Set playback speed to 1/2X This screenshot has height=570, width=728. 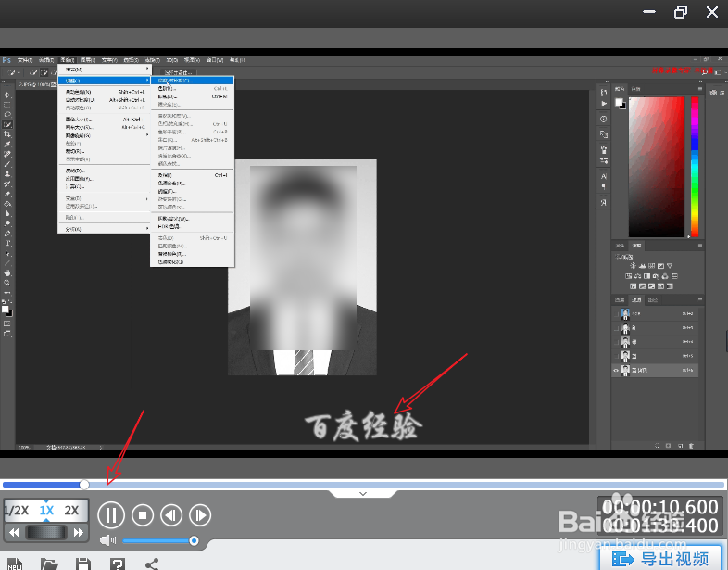click(x=17, y=511)
